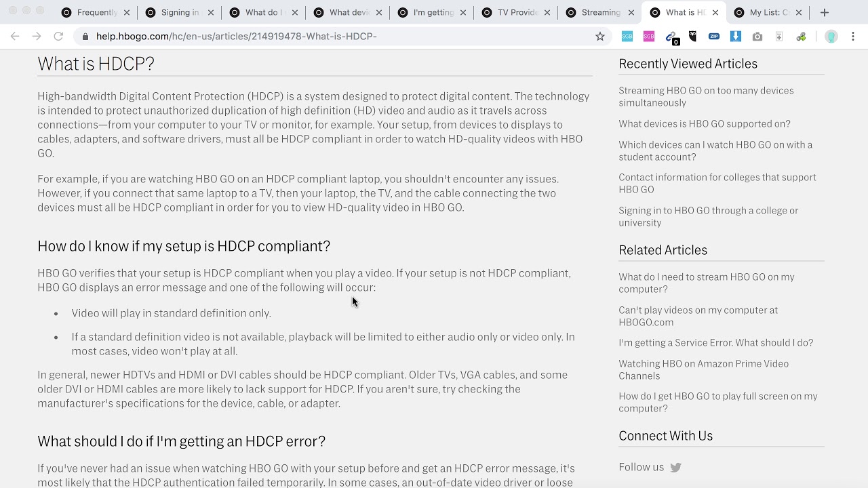
Task: Open the pink SGB extension
Action: (x=649, y=37)
